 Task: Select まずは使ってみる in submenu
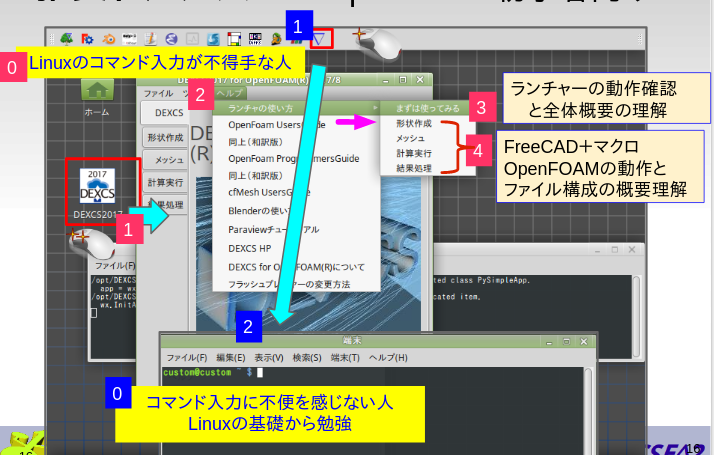click(427, 108)
